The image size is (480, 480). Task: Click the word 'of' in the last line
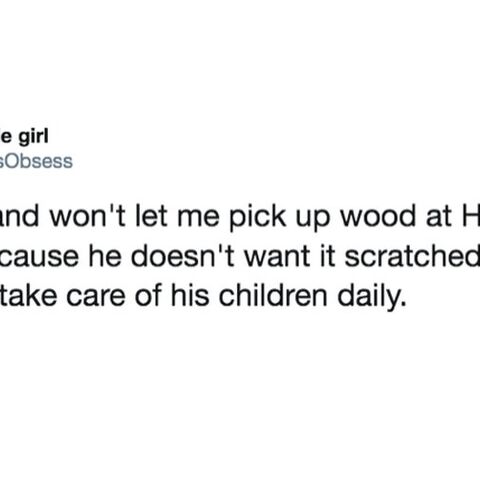[x=148, y=296]
